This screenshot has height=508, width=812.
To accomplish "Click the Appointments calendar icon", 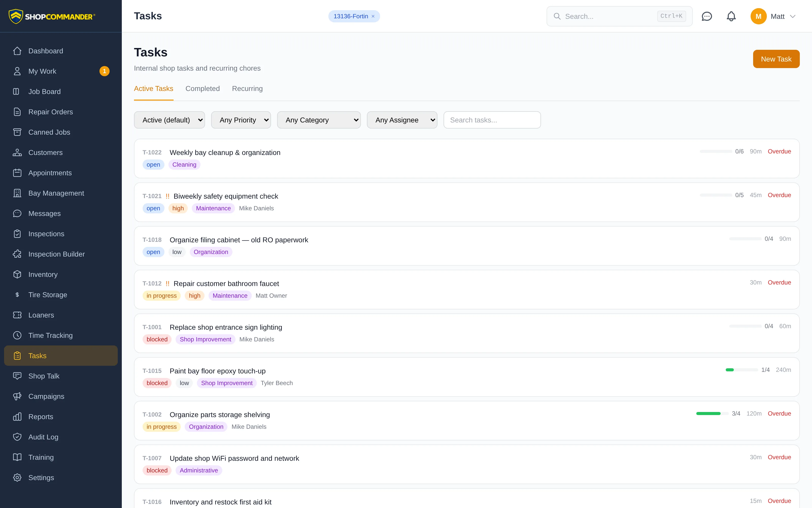I will pos(17,173).
